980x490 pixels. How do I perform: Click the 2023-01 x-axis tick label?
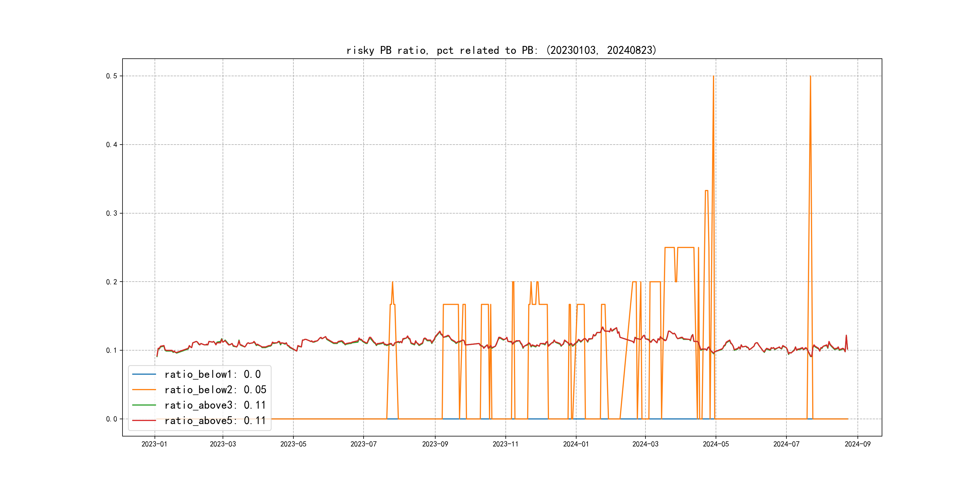[x=154, y=444]
